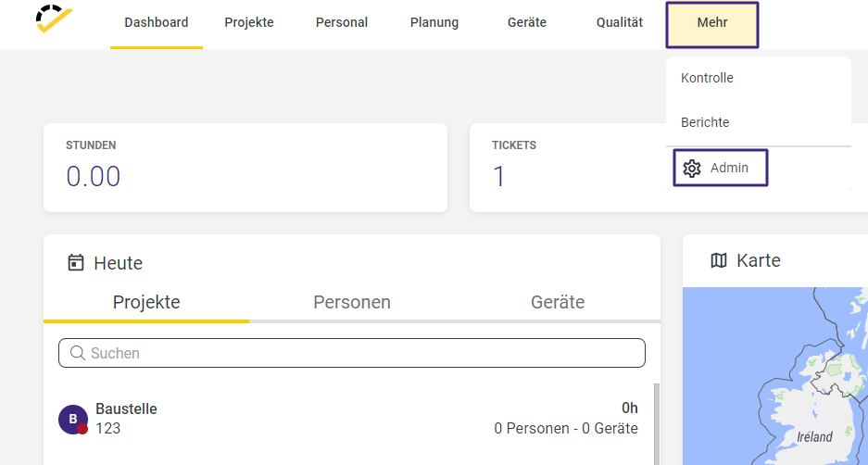Screen dimensions: 868x465
Task: Click the magnifier icon in Suchen field
Action: [x=78, y=353]
